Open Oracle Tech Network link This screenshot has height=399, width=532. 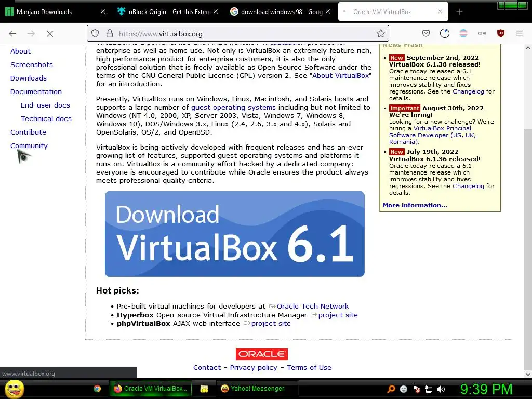312,307
